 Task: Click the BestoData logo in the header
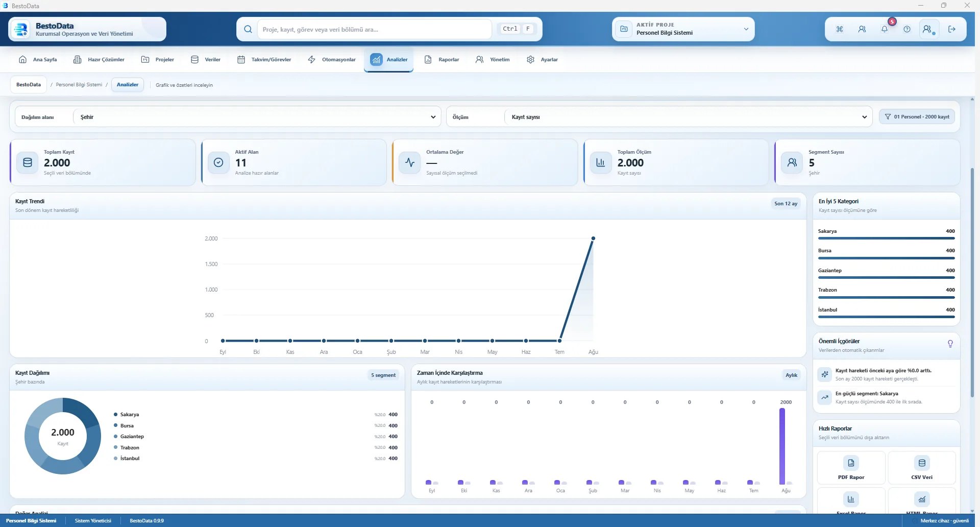[x=21, y=29]
